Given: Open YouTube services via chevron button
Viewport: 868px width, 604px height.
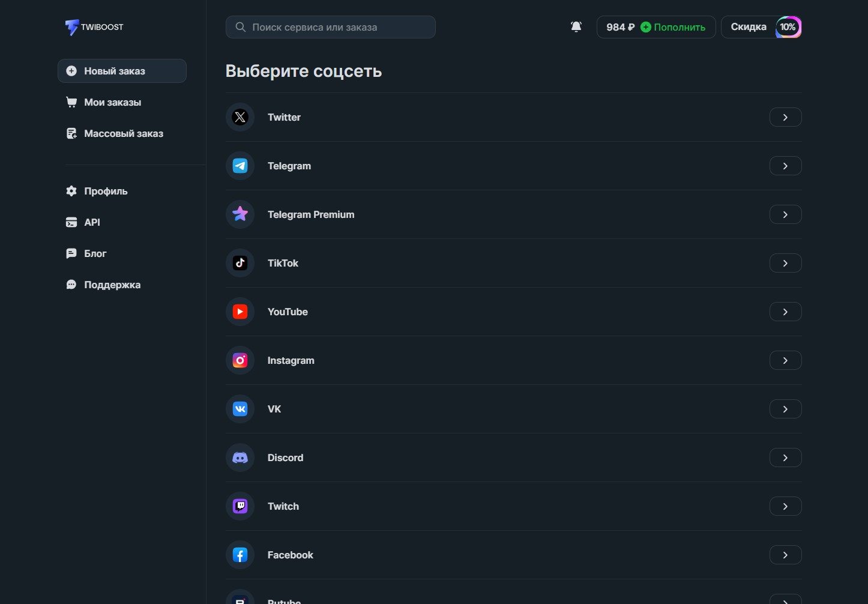Looking at the screenshot, I should [785, 312].
